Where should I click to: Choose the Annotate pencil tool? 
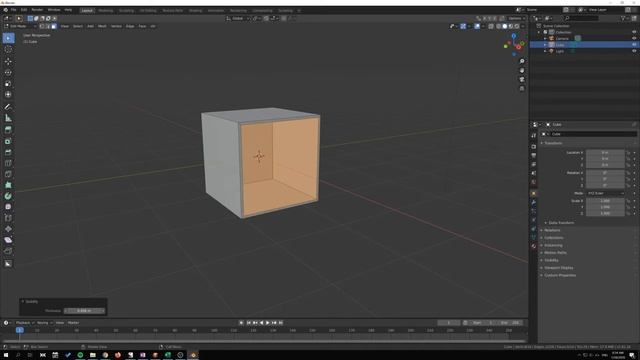[8, 107]
